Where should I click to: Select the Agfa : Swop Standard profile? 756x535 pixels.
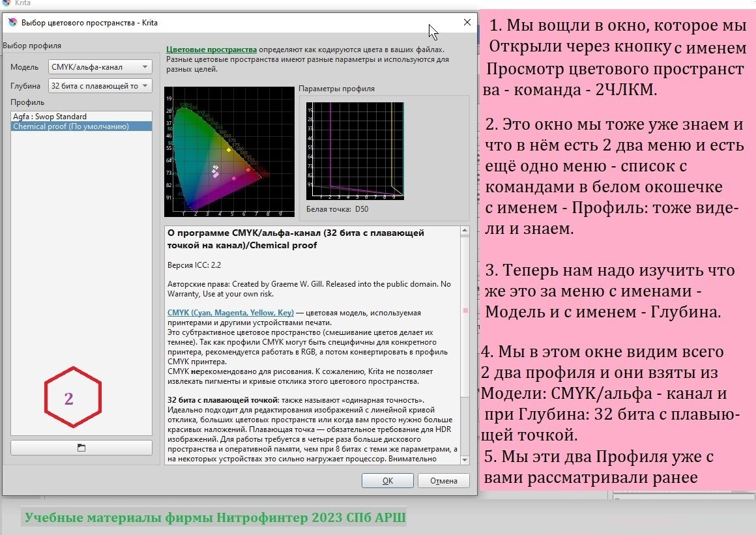(81, 117)
